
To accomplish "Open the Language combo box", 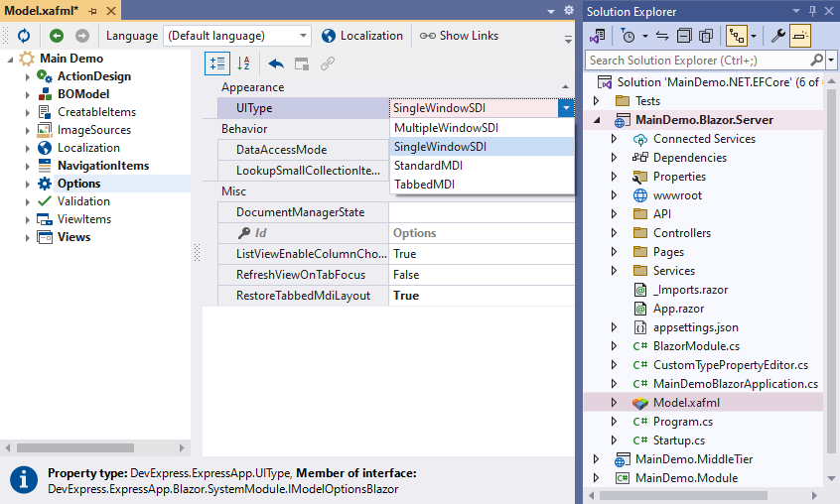I will [x=236, y=36].
